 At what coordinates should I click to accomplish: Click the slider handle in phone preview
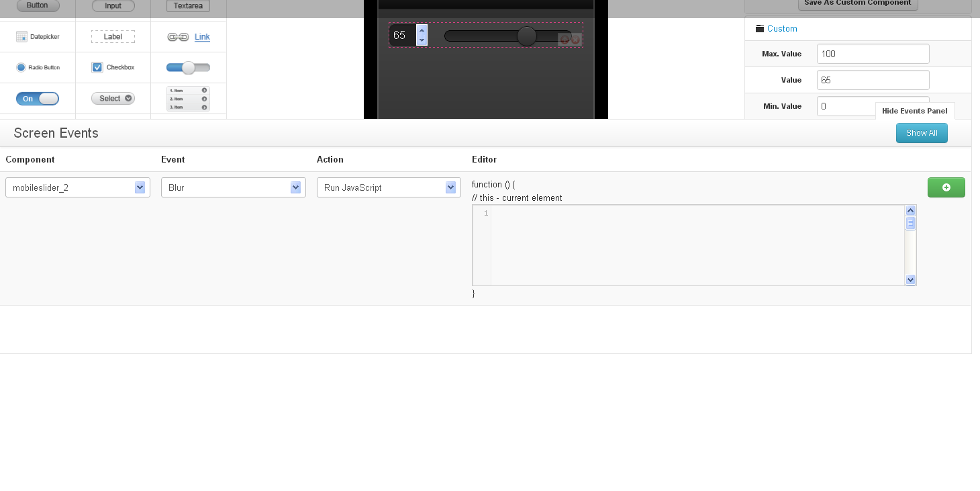point(527,36)
